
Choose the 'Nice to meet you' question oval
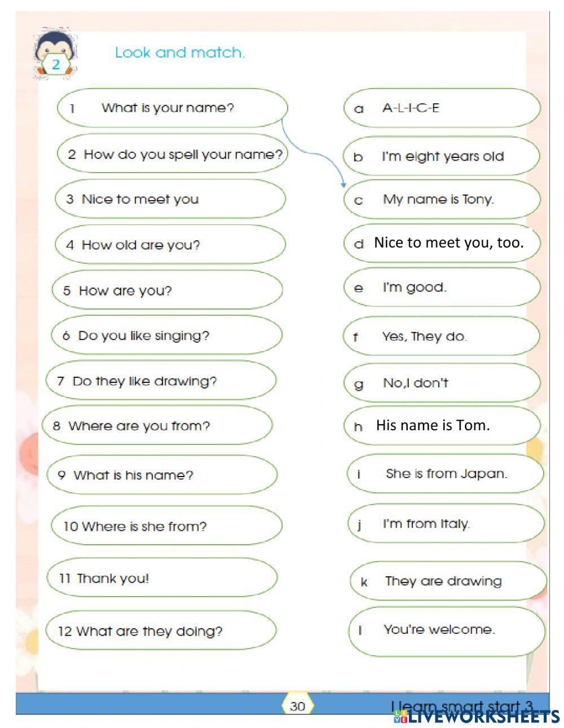[x=170, y=199]
